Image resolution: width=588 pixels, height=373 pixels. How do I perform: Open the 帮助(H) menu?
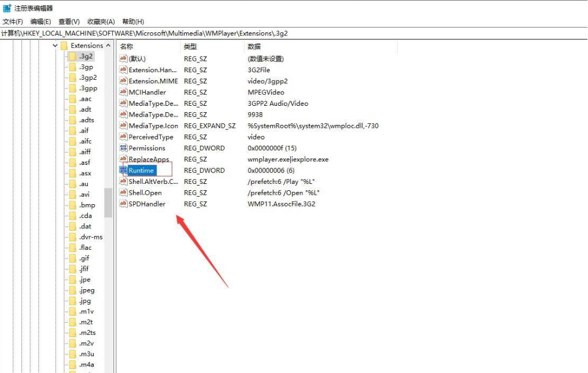tap(133, 22)
